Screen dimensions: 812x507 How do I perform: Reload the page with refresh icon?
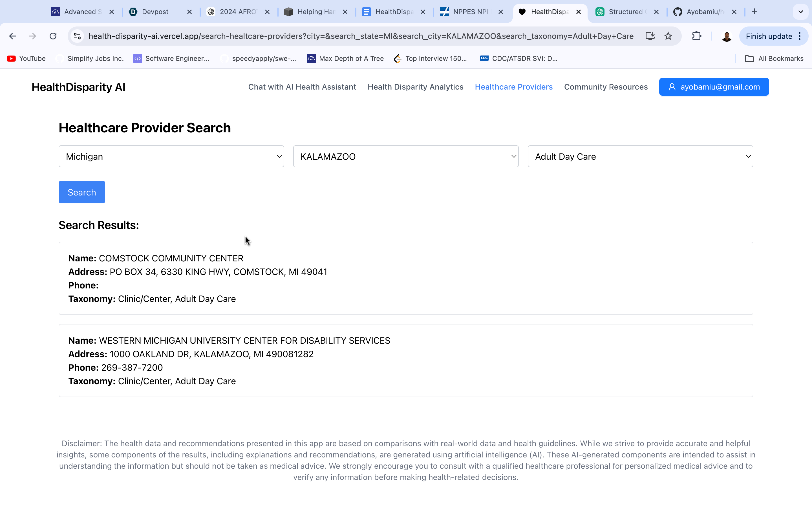click(53, 36)
